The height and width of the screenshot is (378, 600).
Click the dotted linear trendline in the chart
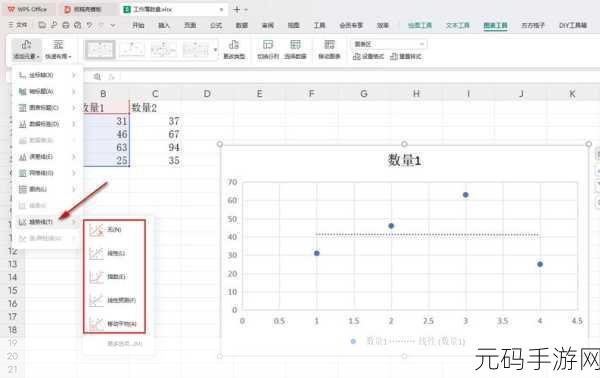428,235
